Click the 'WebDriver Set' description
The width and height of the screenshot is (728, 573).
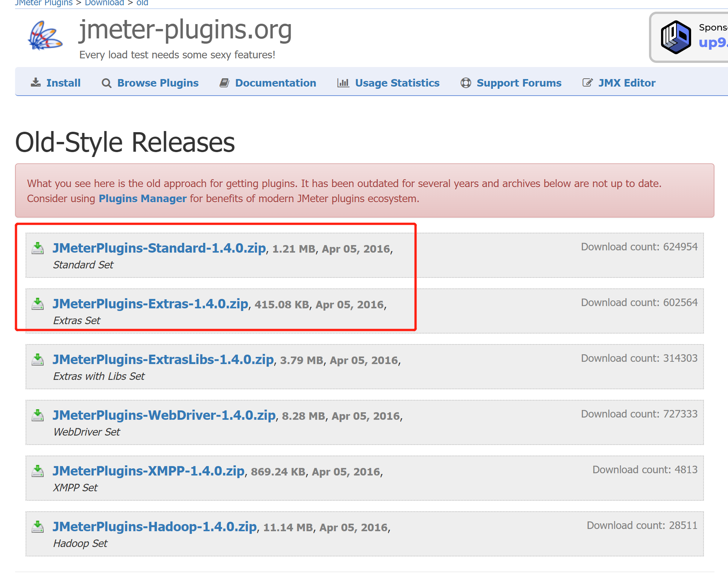point(87,432)
